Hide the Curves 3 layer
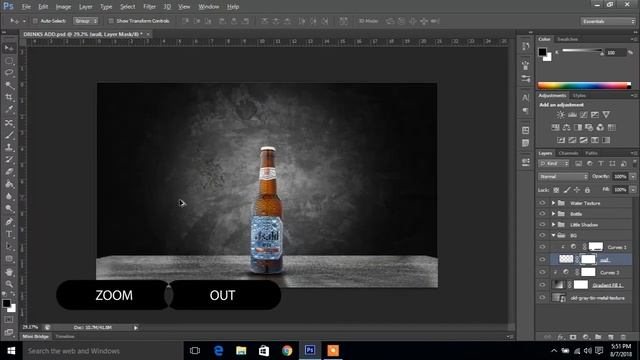 click(x=542, y=272)
